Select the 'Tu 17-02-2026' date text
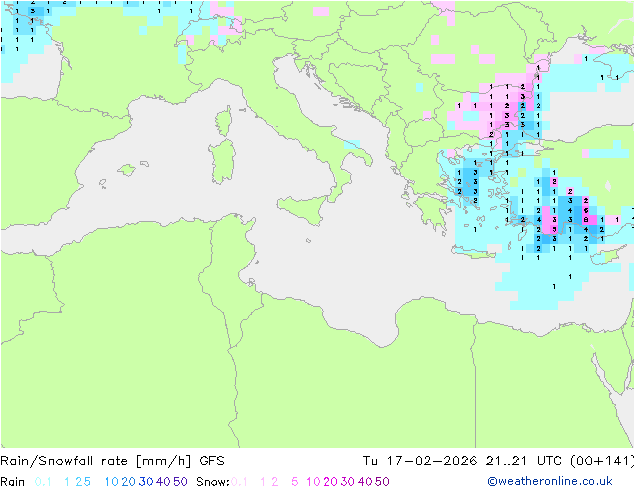Viewport: 634px width, 490px height. click(420, 461)
